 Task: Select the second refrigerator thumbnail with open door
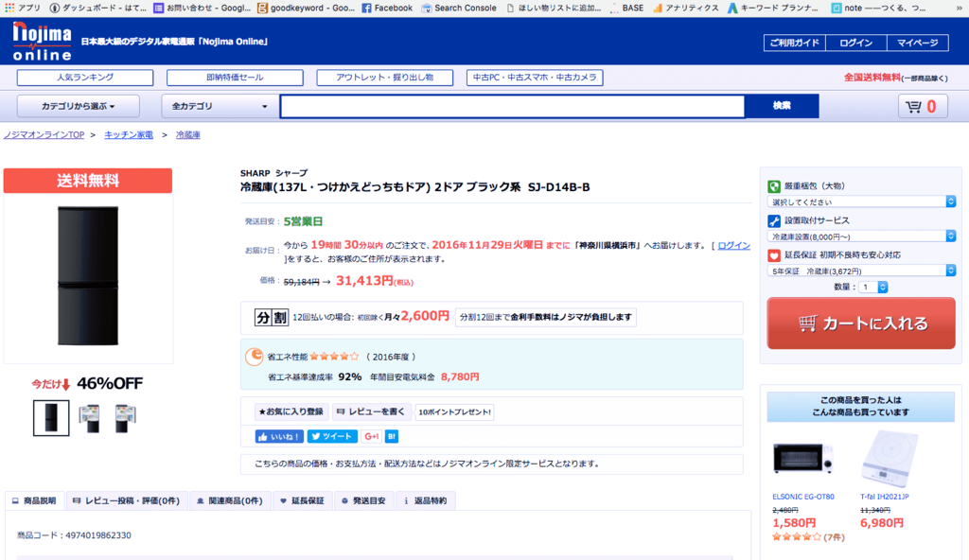point(90,418)
